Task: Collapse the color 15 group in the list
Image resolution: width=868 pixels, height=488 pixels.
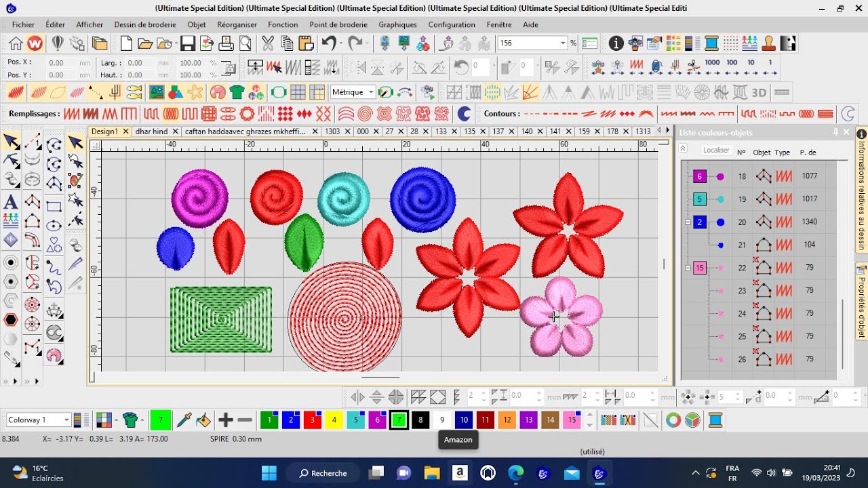Action: 688,268
